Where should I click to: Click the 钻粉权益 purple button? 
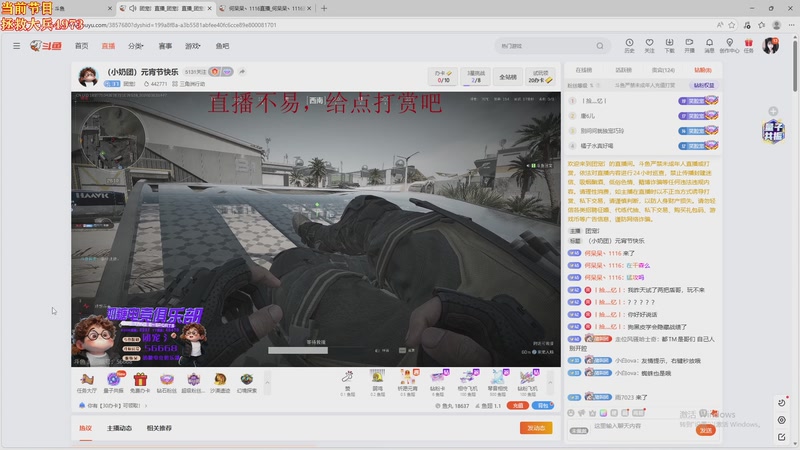tap(704, 85)
